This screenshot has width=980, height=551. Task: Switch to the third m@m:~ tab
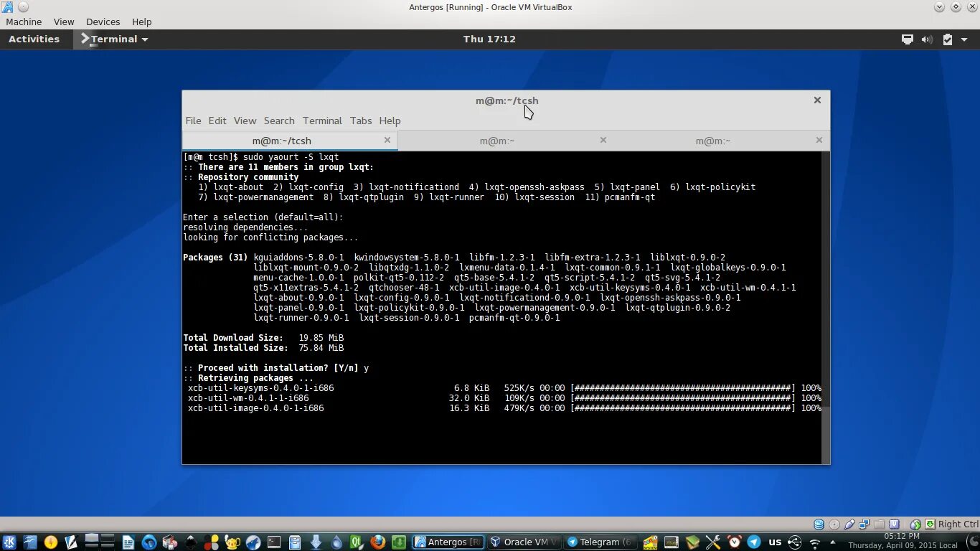722,141
